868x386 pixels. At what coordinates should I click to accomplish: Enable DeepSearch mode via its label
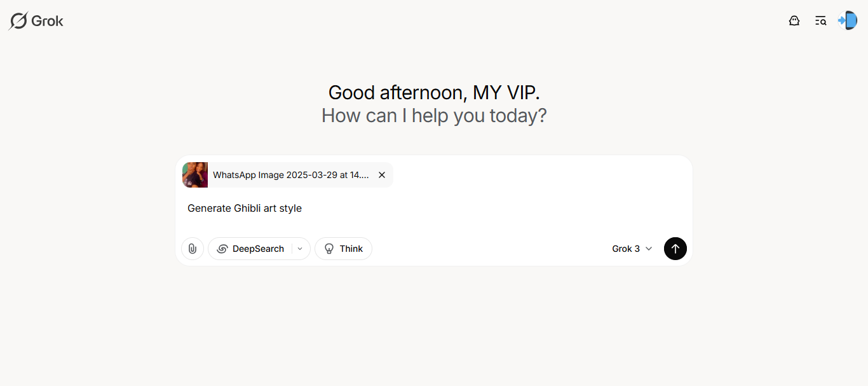point(258,249)
